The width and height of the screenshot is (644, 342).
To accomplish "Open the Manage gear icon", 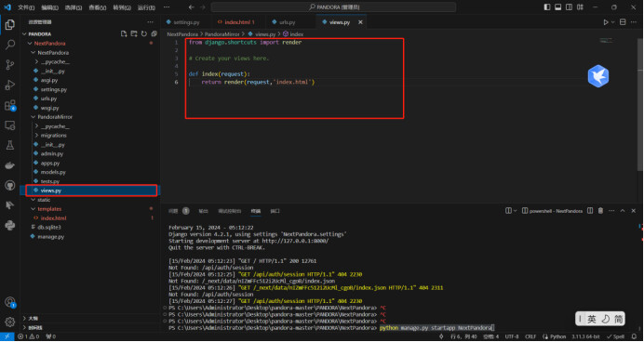I will coord(10,322).
